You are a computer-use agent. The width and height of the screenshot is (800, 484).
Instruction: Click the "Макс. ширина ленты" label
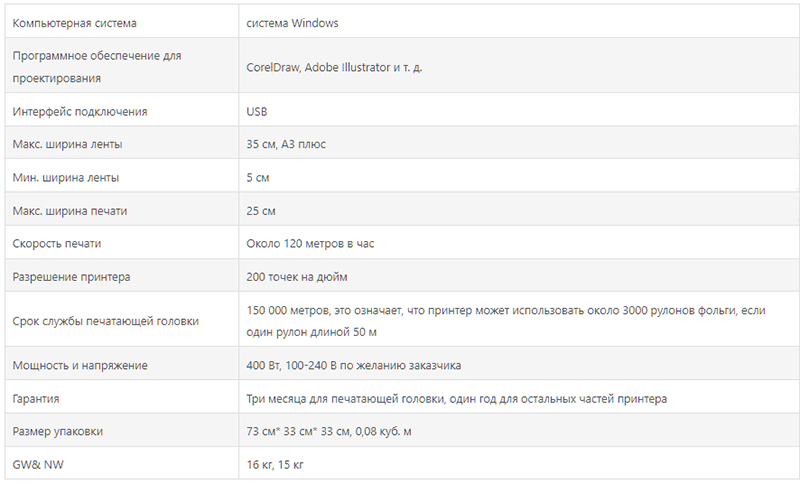[68, 144]
